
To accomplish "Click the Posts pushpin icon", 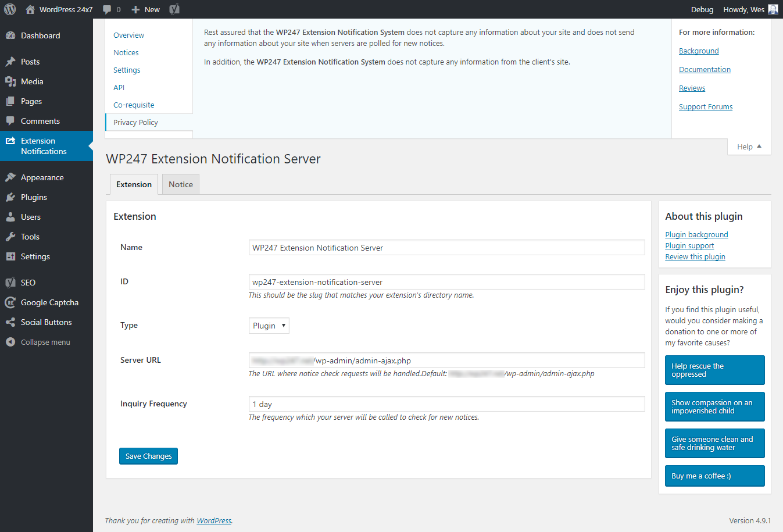I will (10, 62).
